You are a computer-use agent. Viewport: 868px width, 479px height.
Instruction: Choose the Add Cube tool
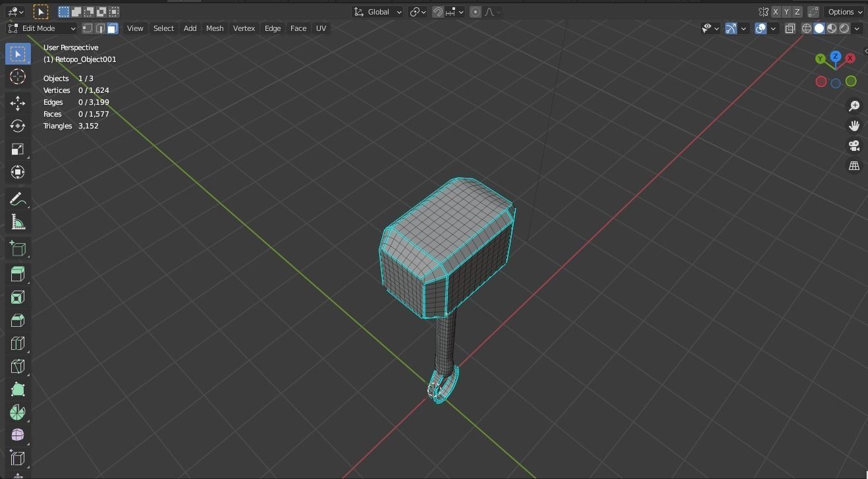(18, 248)
